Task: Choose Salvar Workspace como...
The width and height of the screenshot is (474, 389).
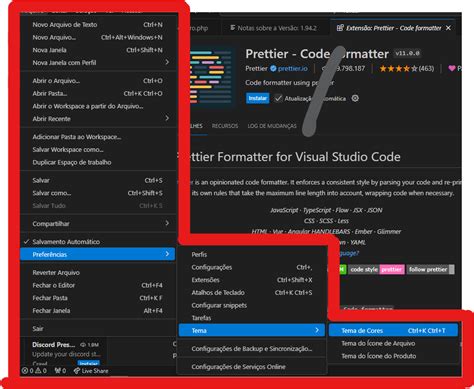Action: click(98, 149)
